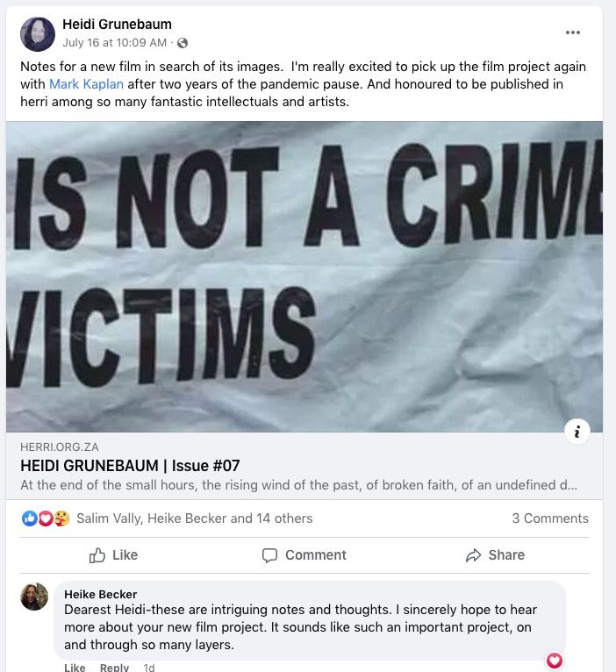The width and height of the screenshot is (616, 672).
Task: Click the info icon on link preview
Action: point(577,432)
